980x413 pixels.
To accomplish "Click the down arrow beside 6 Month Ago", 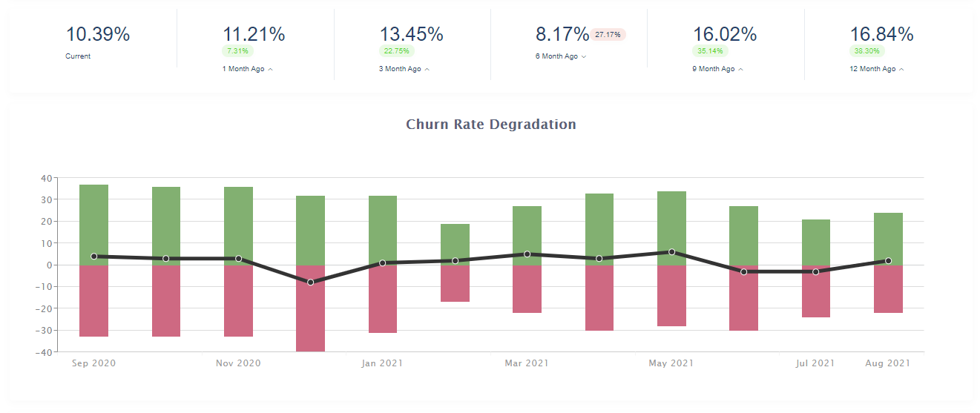I will 584,56.
